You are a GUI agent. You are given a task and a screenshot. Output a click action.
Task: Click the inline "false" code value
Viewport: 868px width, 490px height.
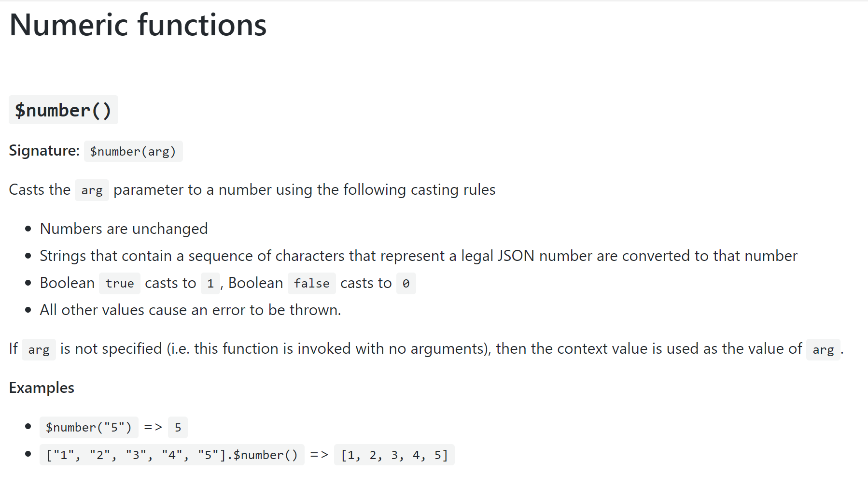tap(311, 284)
